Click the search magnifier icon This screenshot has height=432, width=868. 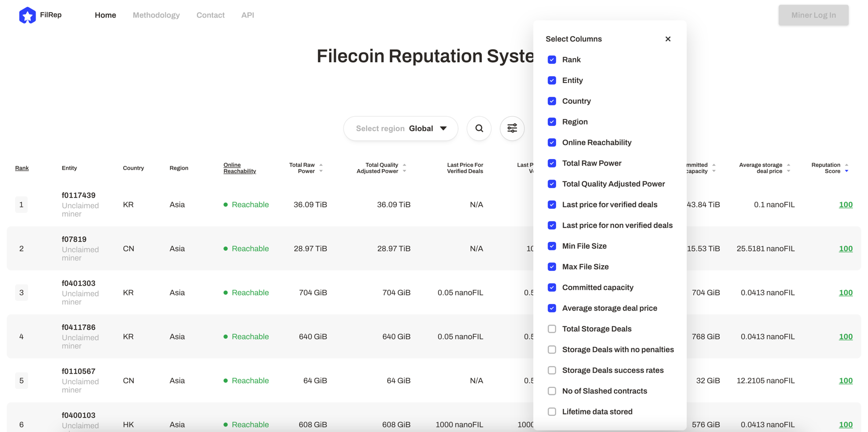click(x=479, y=128)
